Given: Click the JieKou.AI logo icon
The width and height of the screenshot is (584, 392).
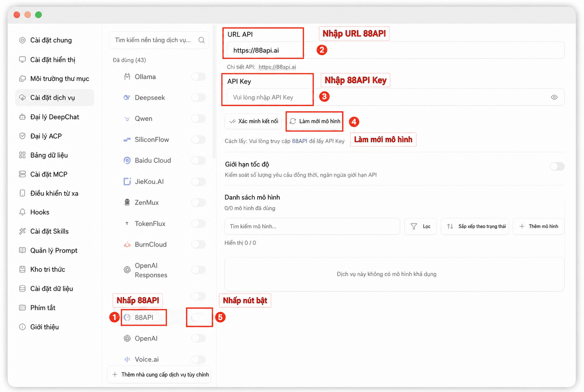Looking at the screenshot, I should pyautogui.click(x=127, y=182).
